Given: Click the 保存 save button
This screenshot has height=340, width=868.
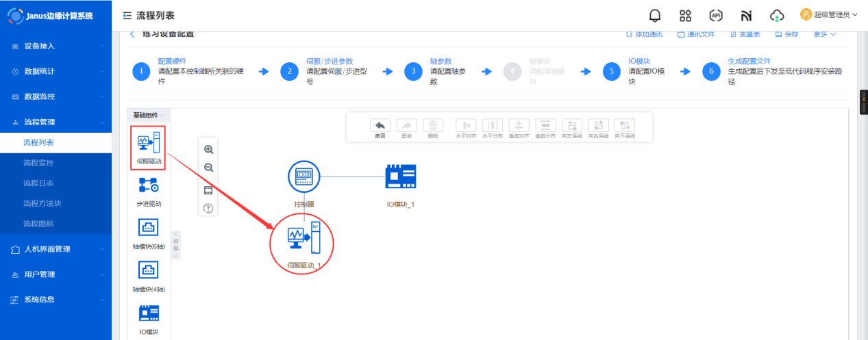Looking at the screenshot, I should point(786,34).
